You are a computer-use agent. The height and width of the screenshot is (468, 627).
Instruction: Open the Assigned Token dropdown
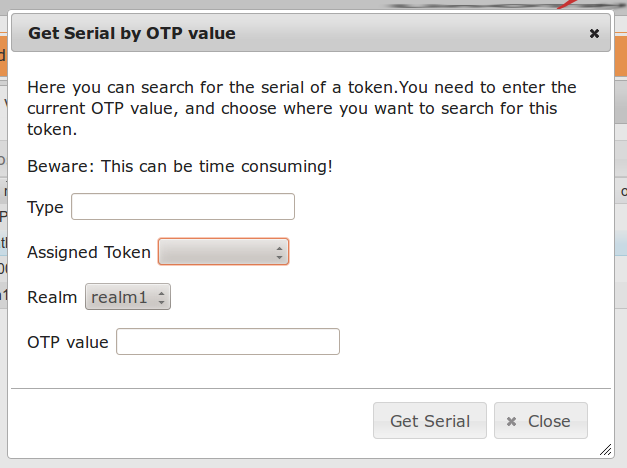(x=223, y=252)
